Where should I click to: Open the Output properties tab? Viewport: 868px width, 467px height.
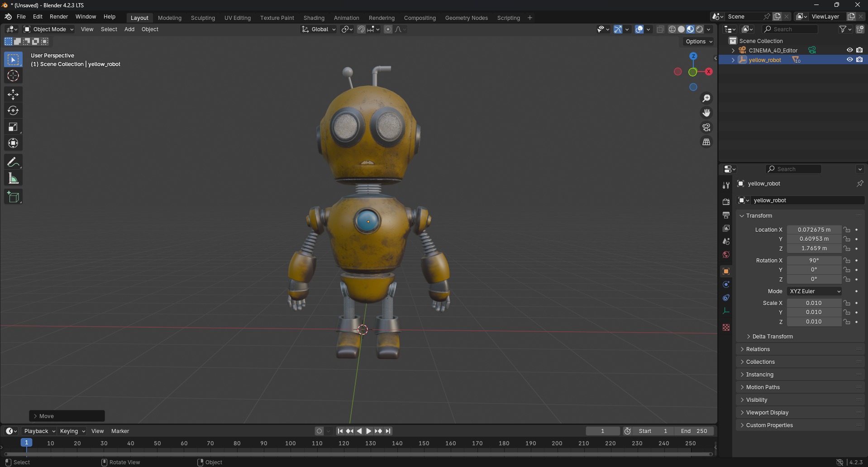coord(726,215)
